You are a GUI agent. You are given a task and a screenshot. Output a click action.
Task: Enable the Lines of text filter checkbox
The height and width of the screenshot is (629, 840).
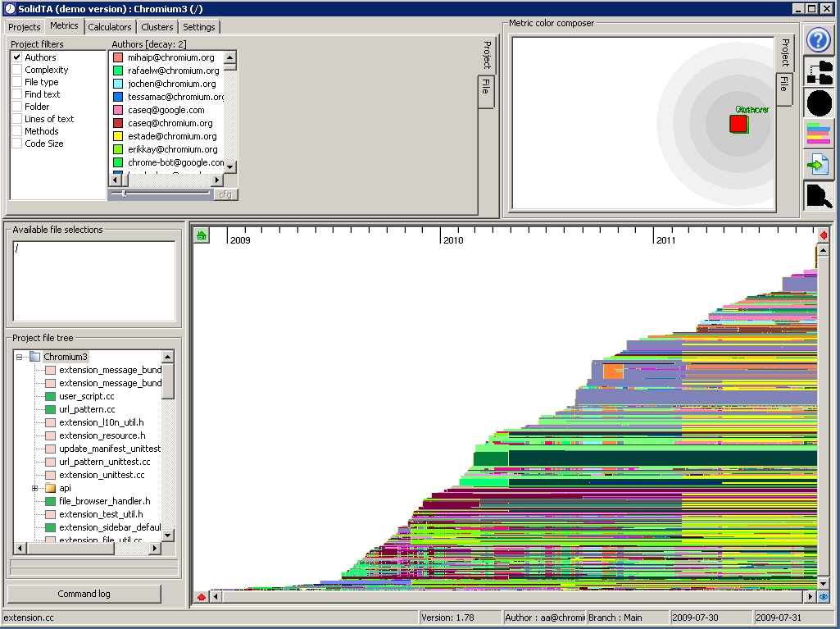16,119
